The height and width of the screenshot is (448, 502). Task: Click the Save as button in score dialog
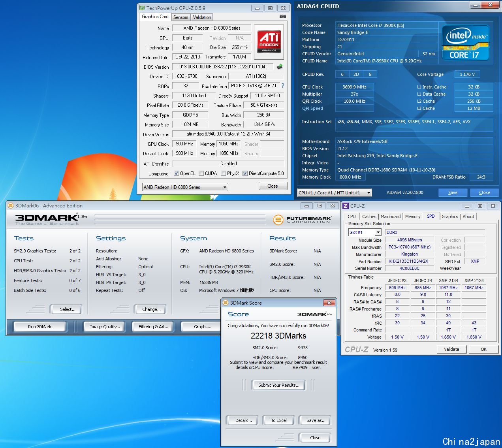[x=316, y=420]
